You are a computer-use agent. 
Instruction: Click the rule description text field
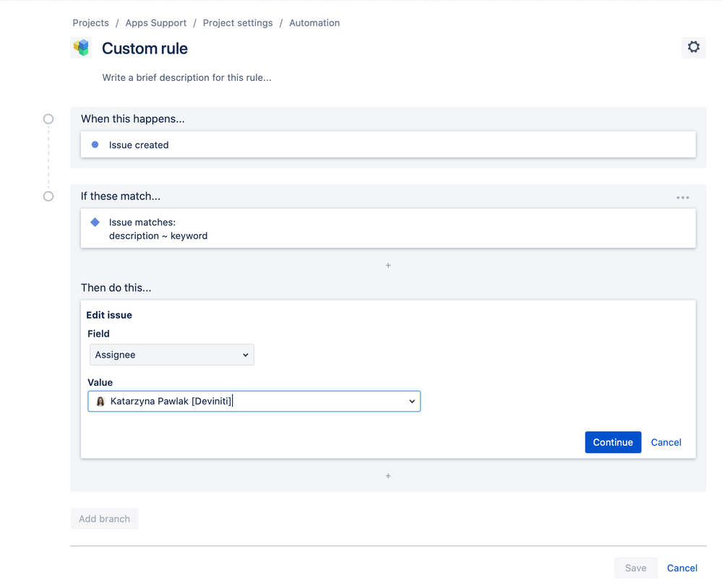pos(186,77)
